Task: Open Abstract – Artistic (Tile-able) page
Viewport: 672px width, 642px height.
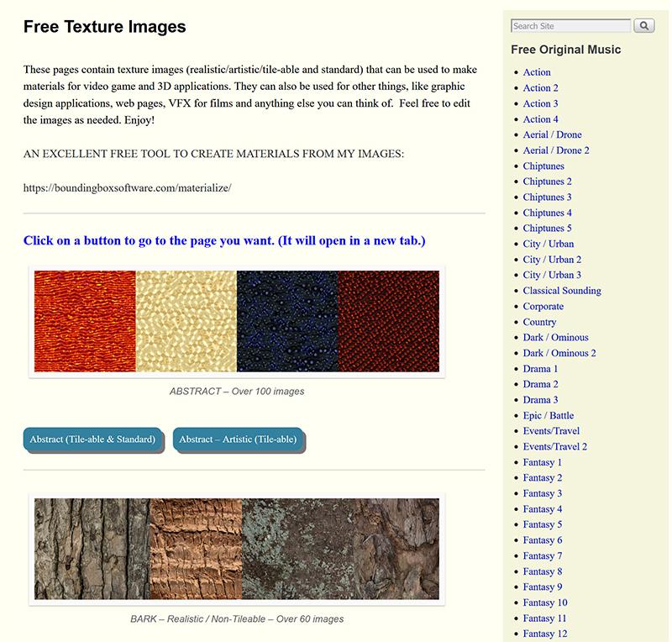Action: tap(238, 439)
